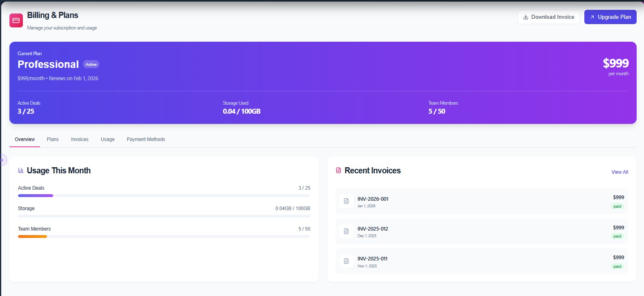
Task: Open the Invoices tab
Action: pyautogui.click(x=80, y=139)
